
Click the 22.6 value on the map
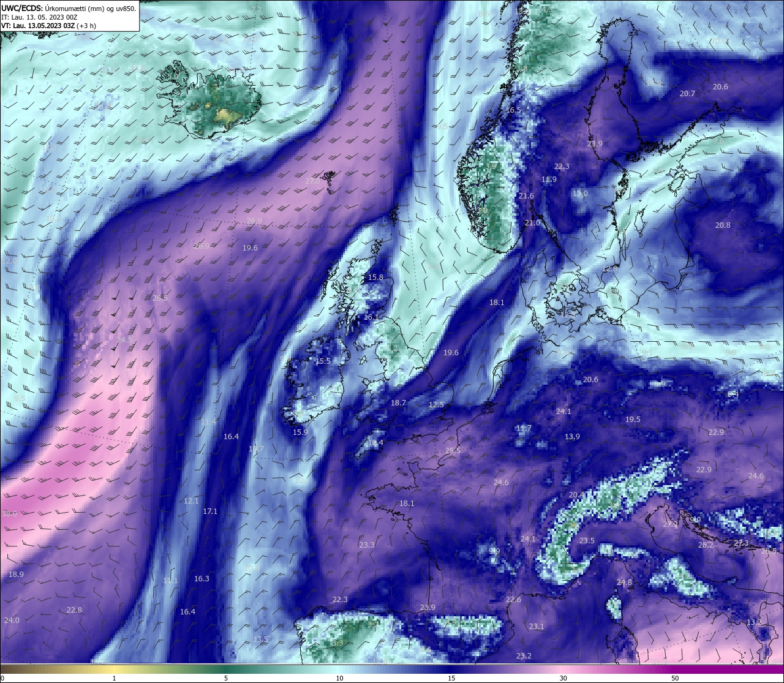point(513,599)
